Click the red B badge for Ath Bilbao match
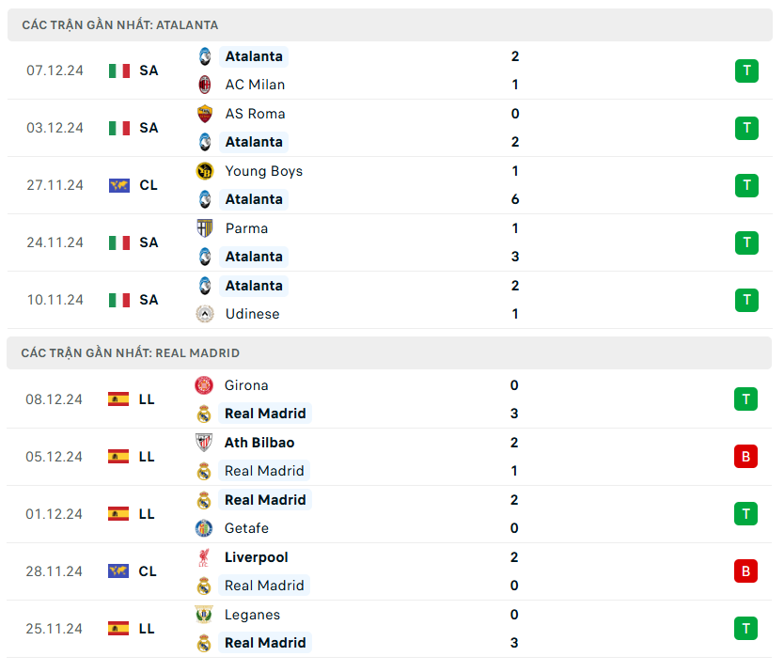Viewport: 784px width, 672px height. click(x=745, y=457)
